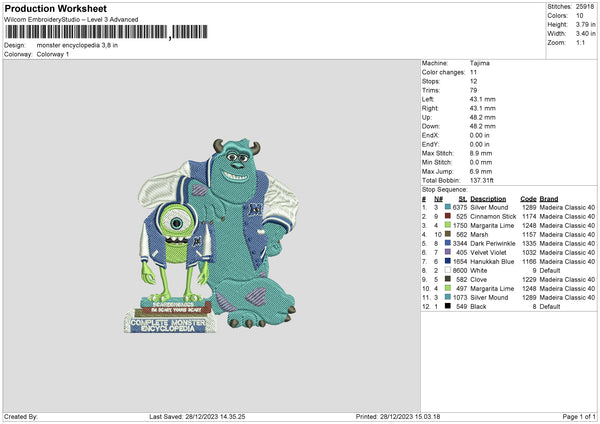600x424 pixels.
Task: Click the 'Up:' label
Action: tap(427, 117)
